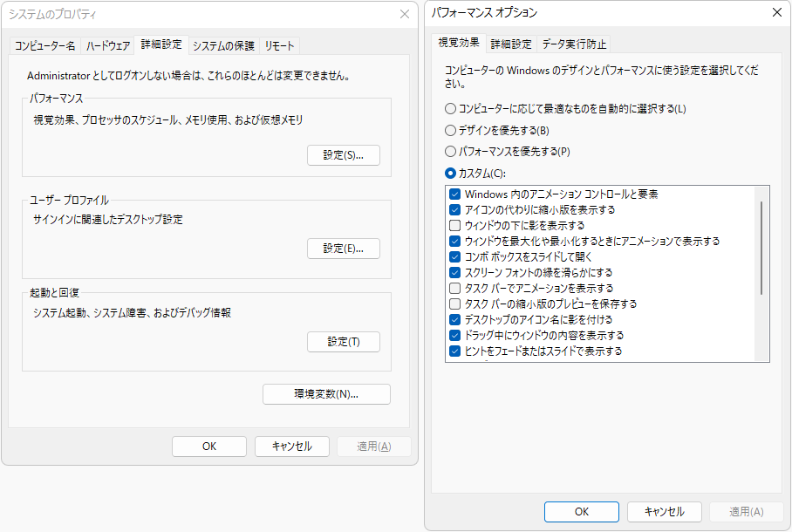Close the パフォーマンス オプション dialog
792x532 pixels.
pyautogui.click(x=777, y=12)
